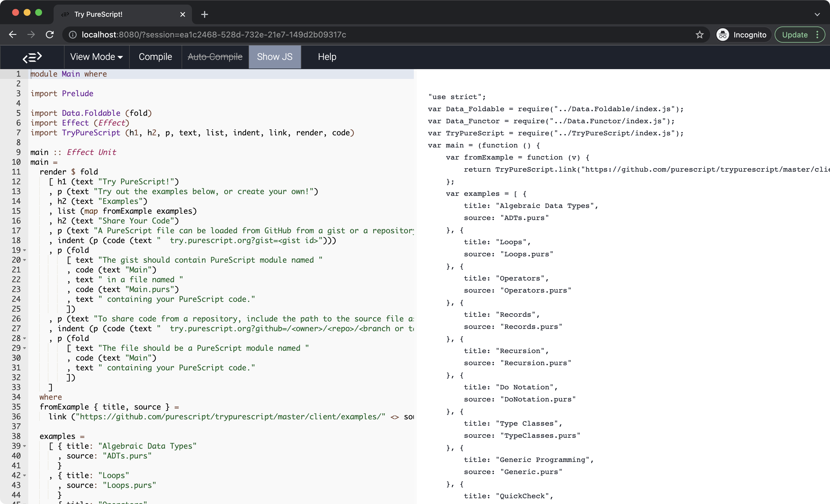
Task: Toggle the Show JS option
Action: click(x=275, y=57)
